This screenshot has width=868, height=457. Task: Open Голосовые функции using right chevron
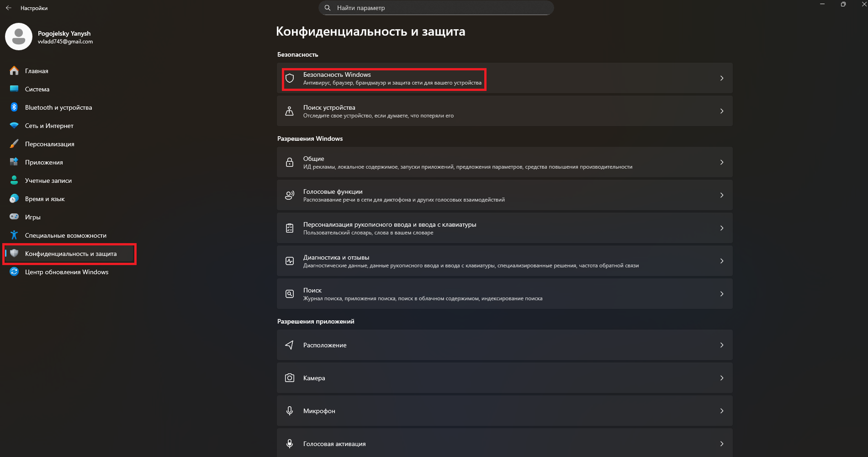pos(722,195)
